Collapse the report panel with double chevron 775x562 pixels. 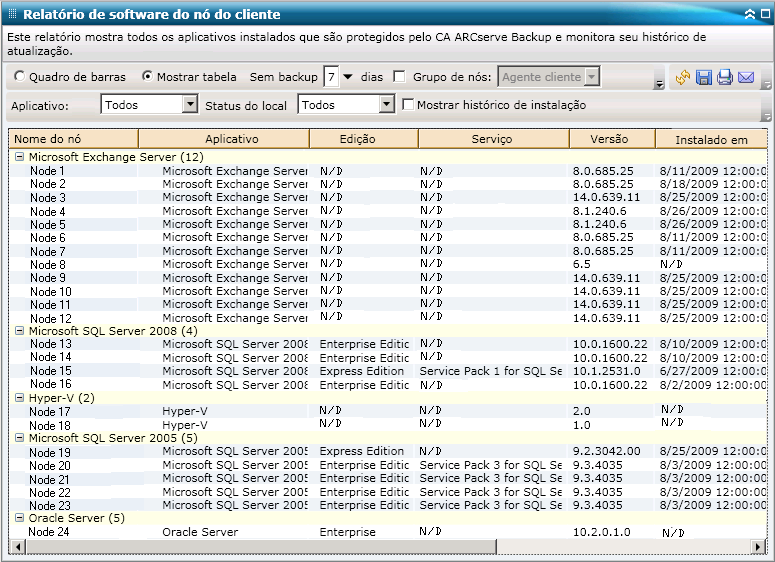tap(750, 14)
